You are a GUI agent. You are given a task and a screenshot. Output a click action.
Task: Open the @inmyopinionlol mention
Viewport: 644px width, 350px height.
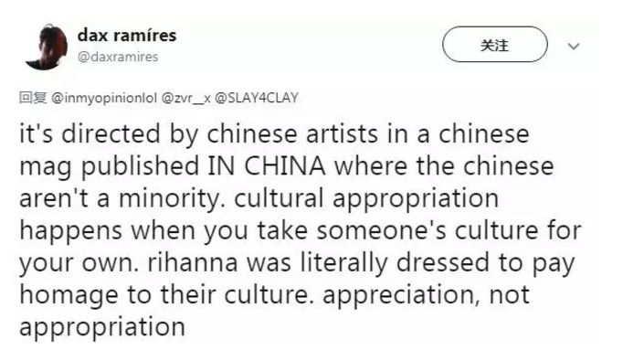click(x=104, y=98)
